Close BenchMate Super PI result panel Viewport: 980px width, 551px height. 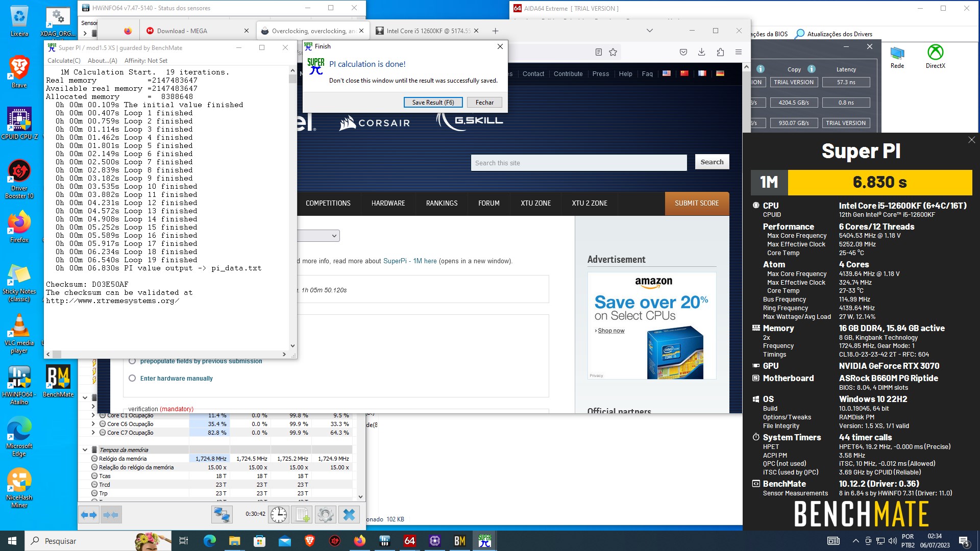point(971,140)
